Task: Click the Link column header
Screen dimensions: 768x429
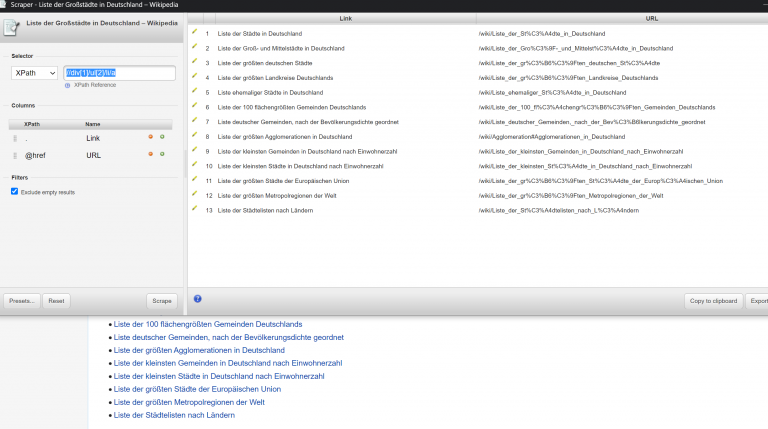Action: (x=345, y=19)
